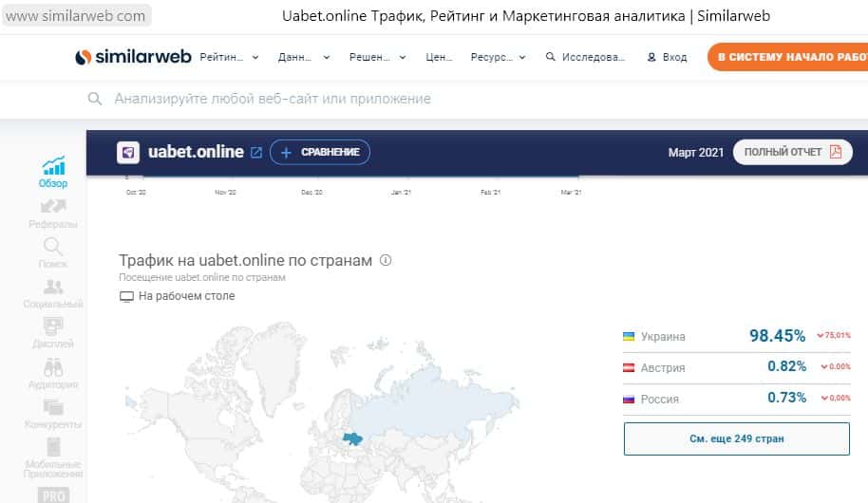Image resolution: width=868 pixels, height=503 pixels.
Task: Open the Рефералы sidebar section
Action: pyautogui.click(x=53, y=214)
